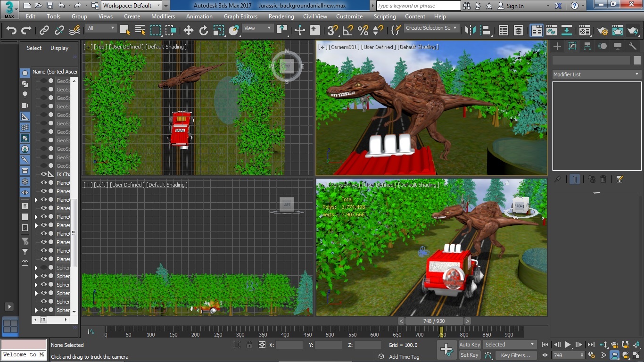Click the Name (Sorted Ascending) column header

(x=55, y=72)
